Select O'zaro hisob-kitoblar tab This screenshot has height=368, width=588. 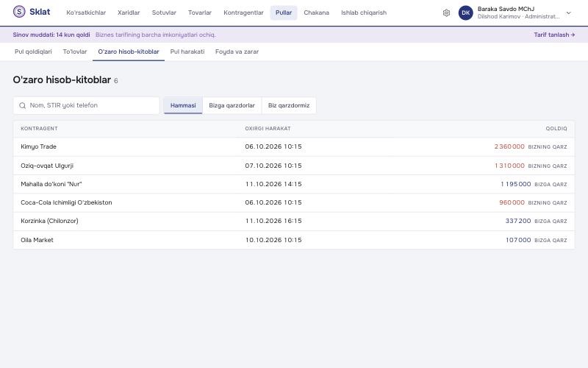click(129, 52)
